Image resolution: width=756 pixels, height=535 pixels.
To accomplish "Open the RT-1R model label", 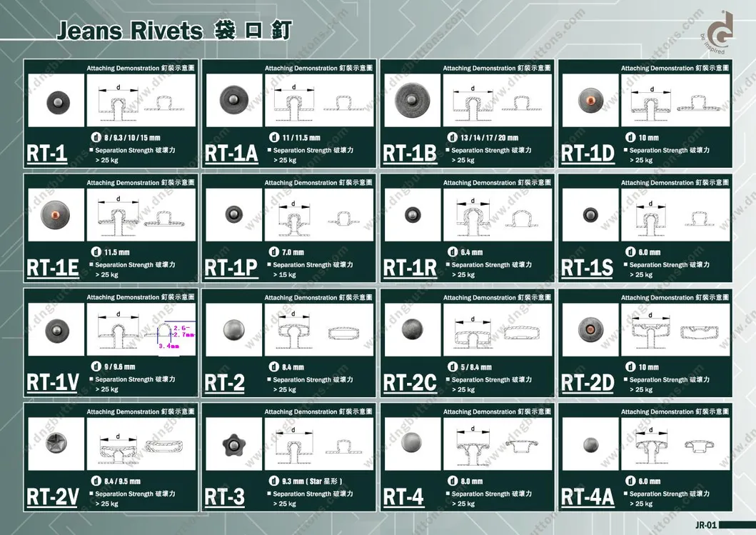I will point(410,268).
